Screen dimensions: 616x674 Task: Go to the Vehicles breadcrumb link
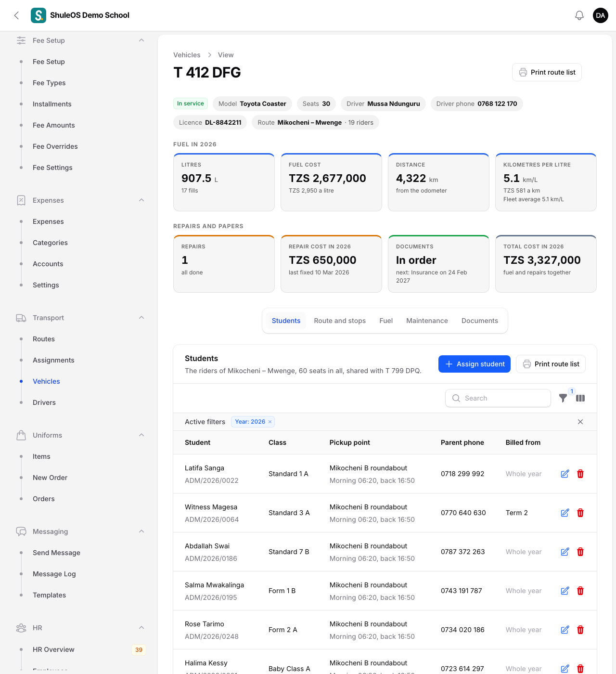pos(187,55)
